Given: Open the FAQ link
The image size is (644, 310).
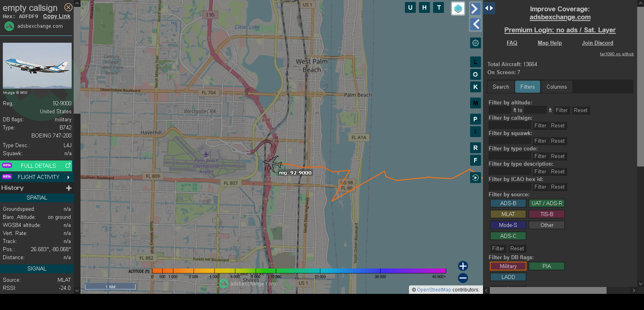Looking at the screenshot, I should click(512, 43).
